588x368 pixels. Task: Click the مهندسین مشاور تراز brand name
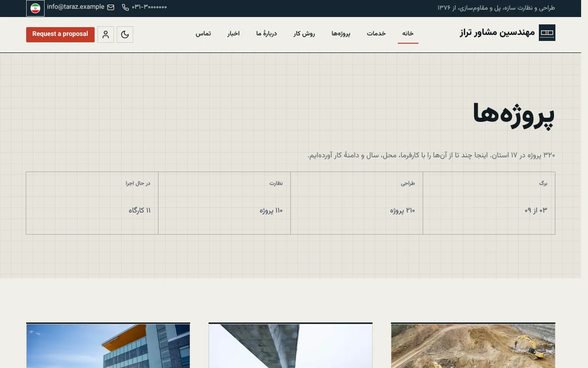pyautogui.click(x=497, y=33)
